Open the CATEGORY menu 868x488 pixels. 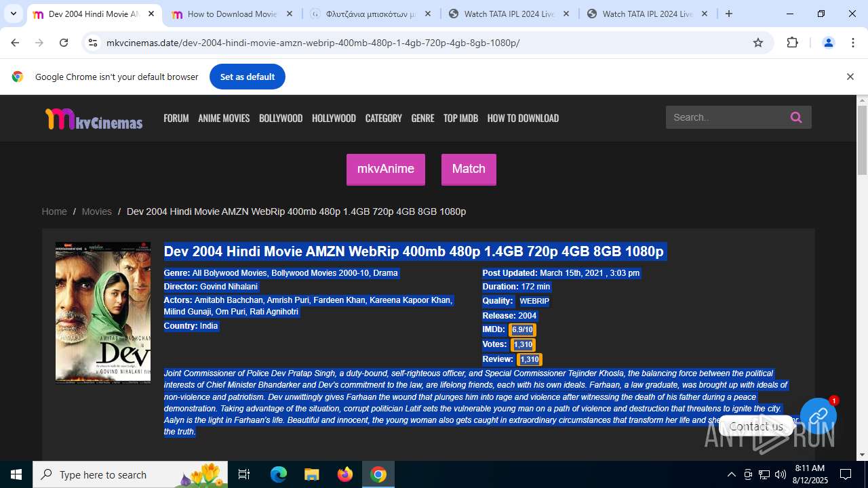pyautogui.click(x=384, y=118)
